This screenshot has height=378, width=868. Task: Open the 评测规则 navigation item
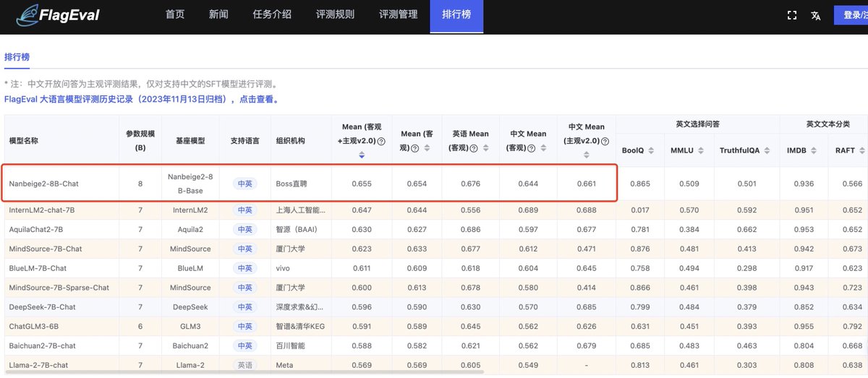335,14
